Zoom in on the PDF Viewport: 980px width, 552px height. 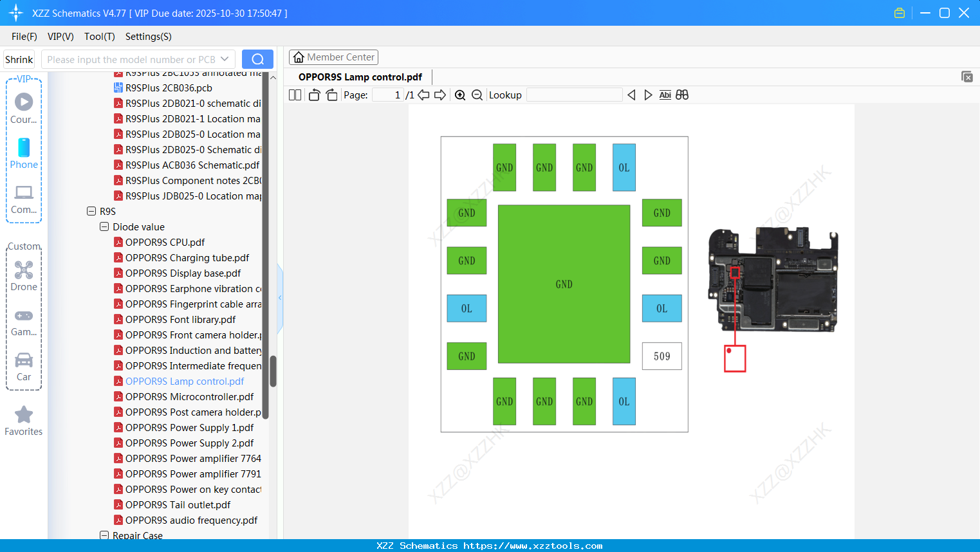(x=460, y=95)
